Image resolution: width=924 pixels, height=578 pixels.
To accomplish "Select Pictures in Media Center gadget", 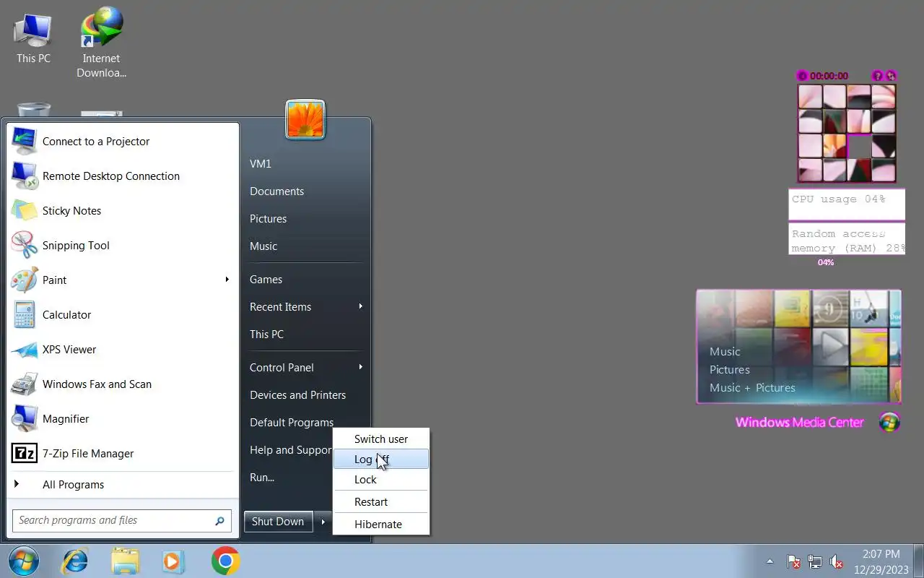I will (730, 370).
